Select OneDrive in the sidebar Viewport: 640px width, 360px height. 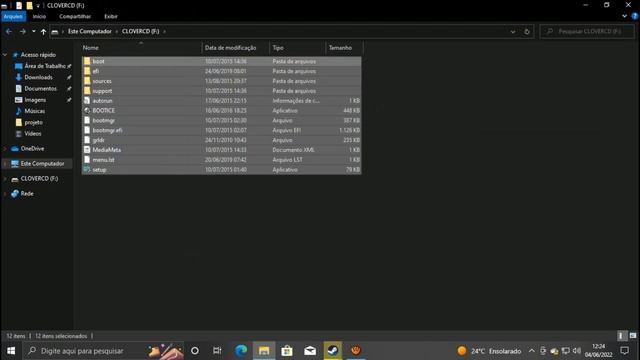(32, 149)
